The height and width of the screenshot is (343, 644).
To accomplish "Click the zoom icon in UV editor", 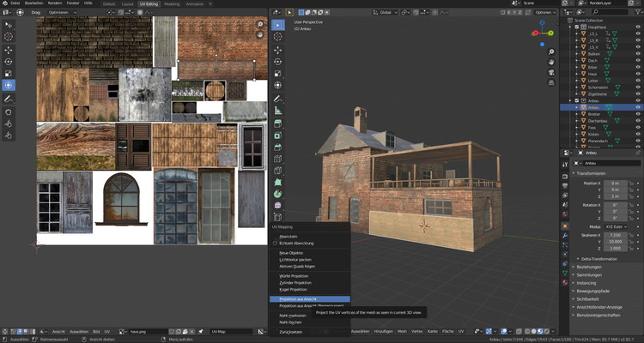I will (259, 24).
